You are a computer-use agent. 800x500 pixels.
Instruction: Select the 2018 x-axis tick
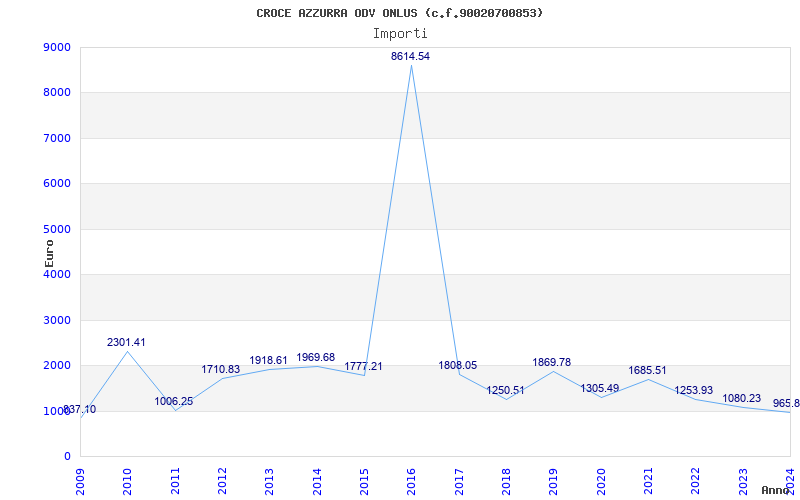pyautogui.click(x=506, y=482)
